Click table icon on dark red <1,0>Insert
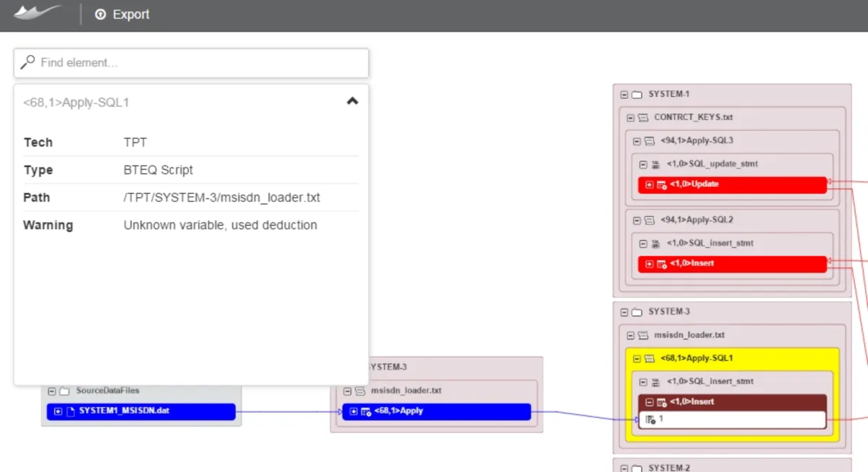The width and height of the screenshot is (868, 472). point(662,402)
